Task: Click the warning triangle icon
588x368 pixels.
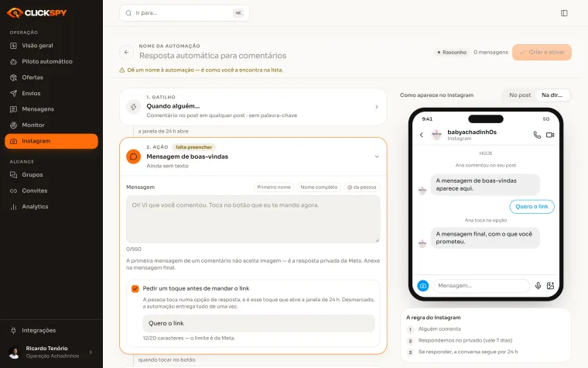Action: tap(122, 71)
